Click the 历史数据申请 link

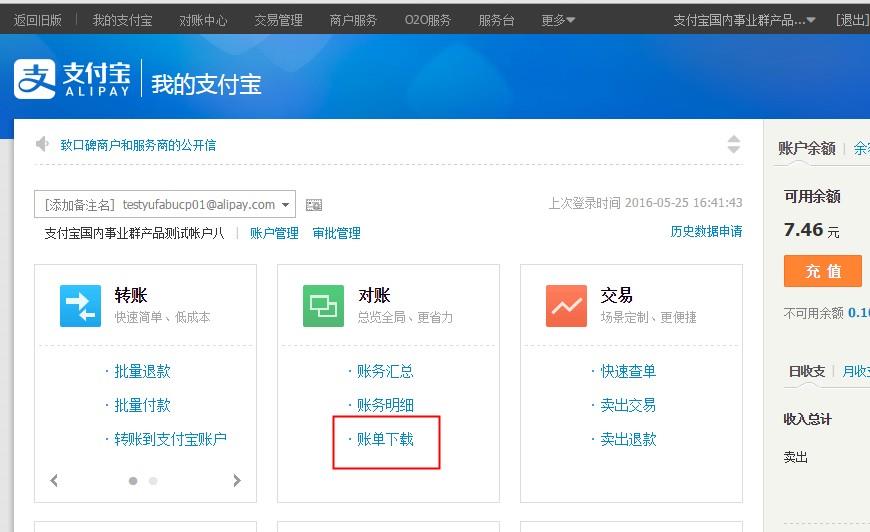[x=706, y=231]
